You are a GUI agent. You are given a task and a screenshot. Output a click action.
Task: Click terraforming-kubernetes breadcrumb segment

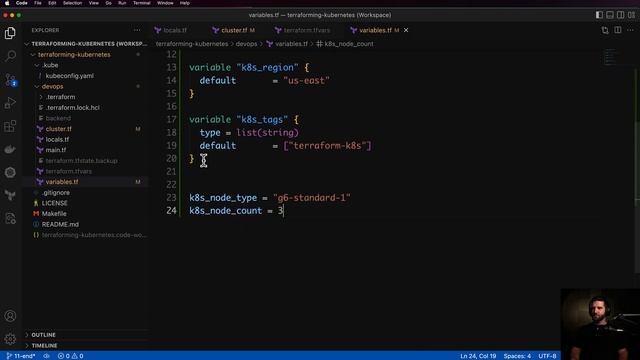192,44
